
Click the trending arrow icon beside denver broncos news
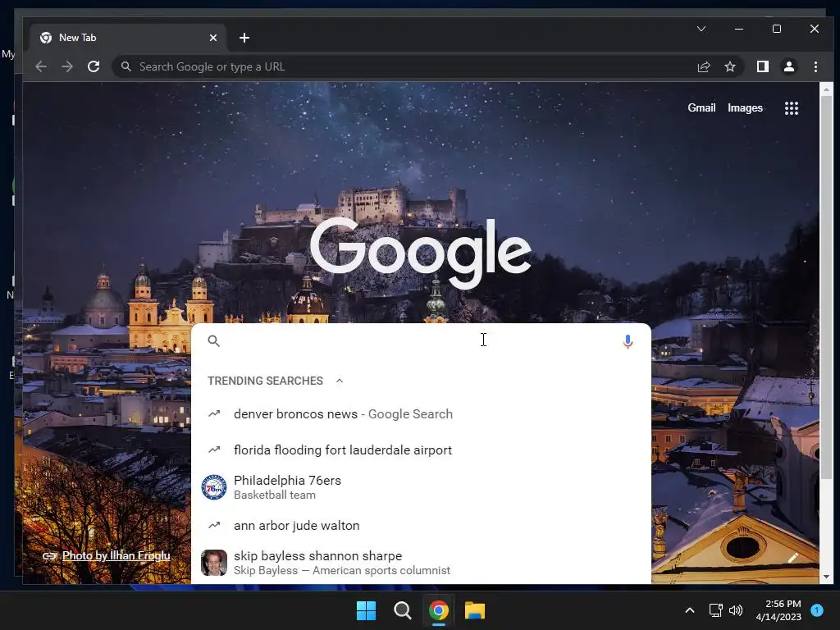[214, 413]
